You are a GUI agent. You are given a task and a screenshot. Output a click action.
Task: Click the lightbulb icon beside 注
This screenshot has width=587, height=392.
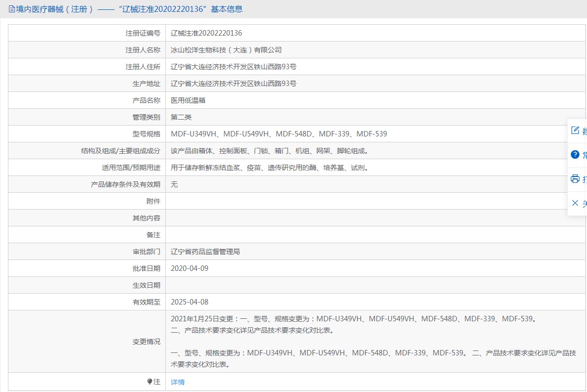tap(150, 382)
